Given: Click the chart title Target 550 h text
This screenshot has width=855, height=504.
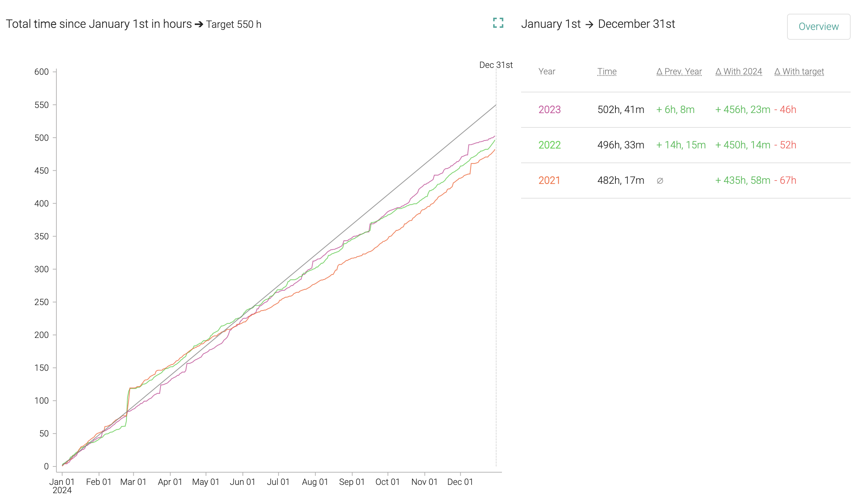Looking at the screenshot, I should (233, 25).
